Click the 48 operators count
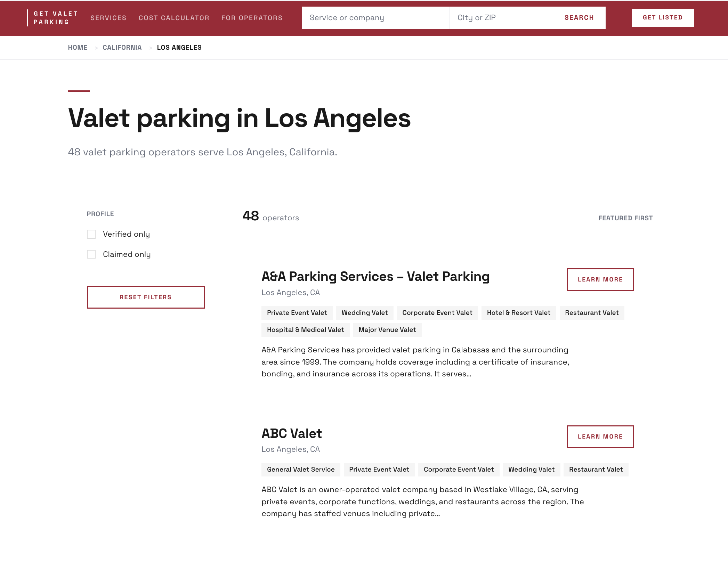 tap(270, 216)
